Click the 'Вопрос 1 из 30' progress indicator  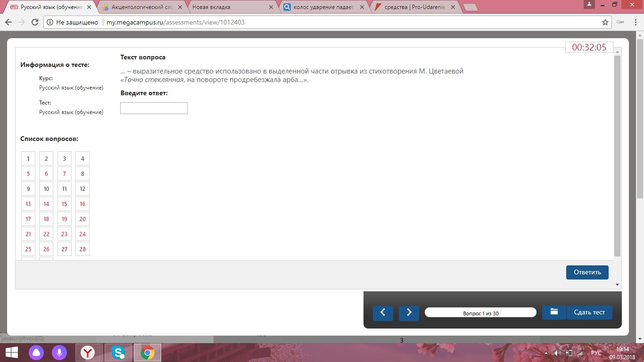coord(480,313)
